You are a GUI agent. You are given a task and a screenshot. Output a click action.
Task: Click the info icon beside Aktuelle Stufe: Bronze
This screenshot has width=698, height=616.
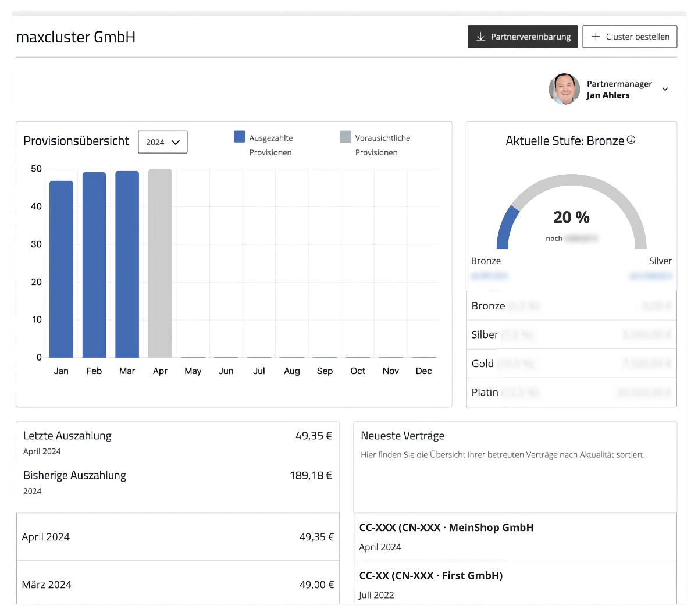click(631, 140)
